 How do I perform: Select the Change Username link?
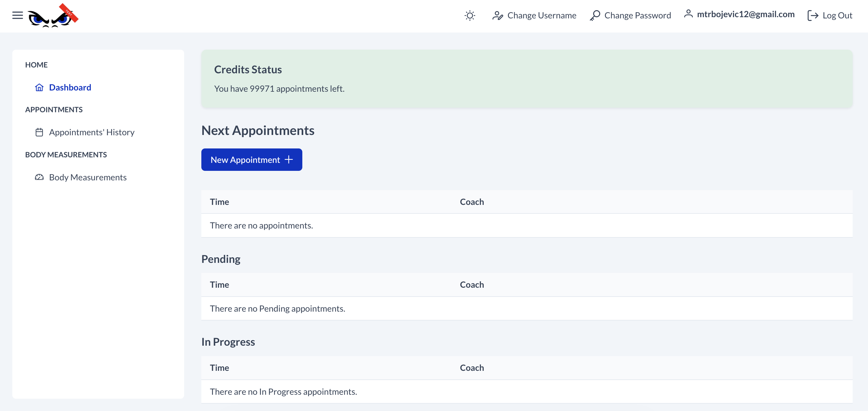(541, 15)
